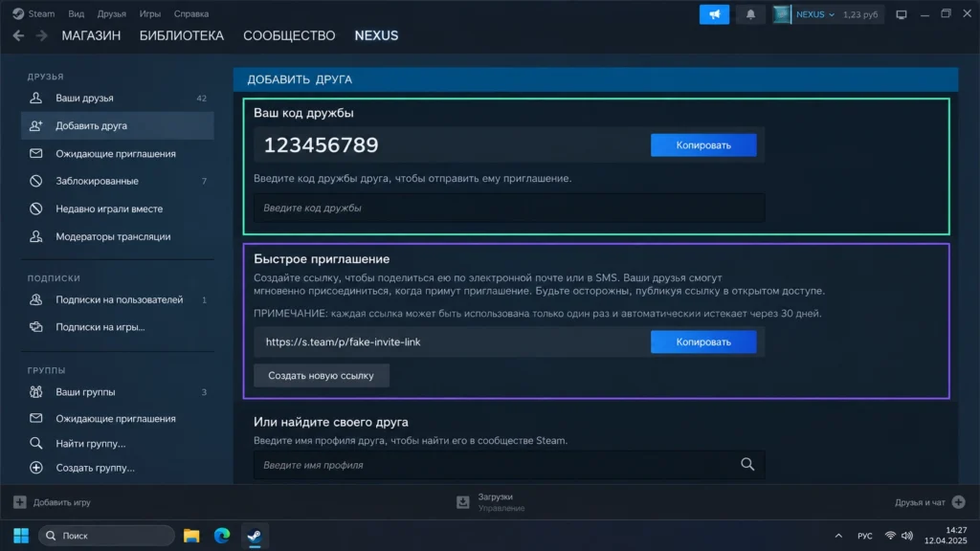Click the Найти группу magnifier icon
Image resolution: width=980 pixels, height=551 pixels.
[x=35, y=443]
